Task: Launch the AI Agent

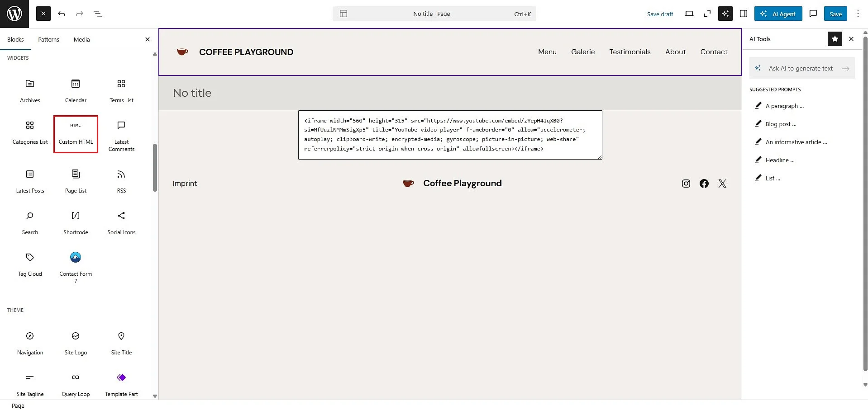Action: point(778,14)
